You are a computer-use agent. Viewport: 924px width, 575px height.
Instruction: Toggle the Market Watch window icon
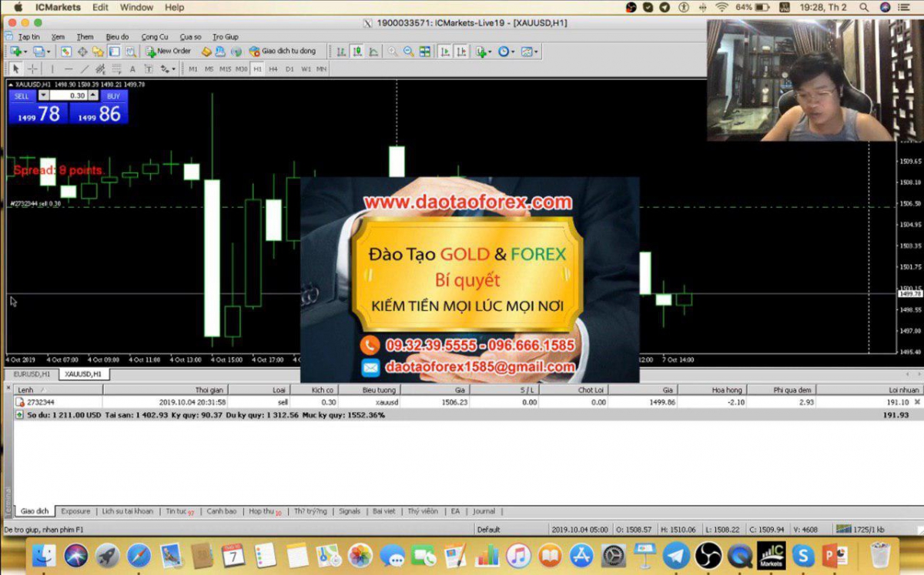66,52
